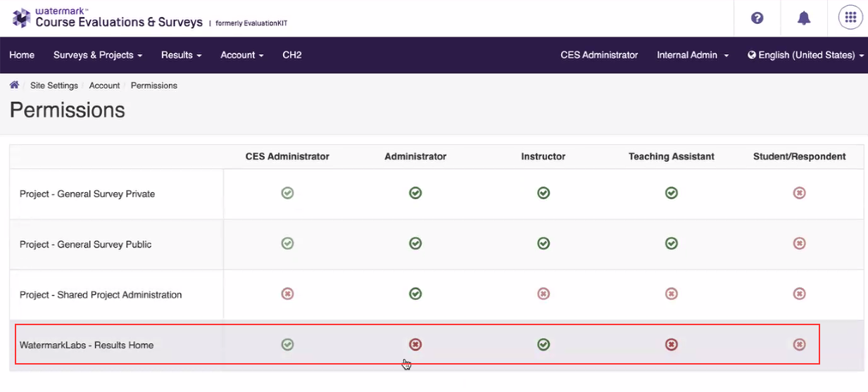
Task: Open Account breadcrumb link
Action: coord(104,85)
